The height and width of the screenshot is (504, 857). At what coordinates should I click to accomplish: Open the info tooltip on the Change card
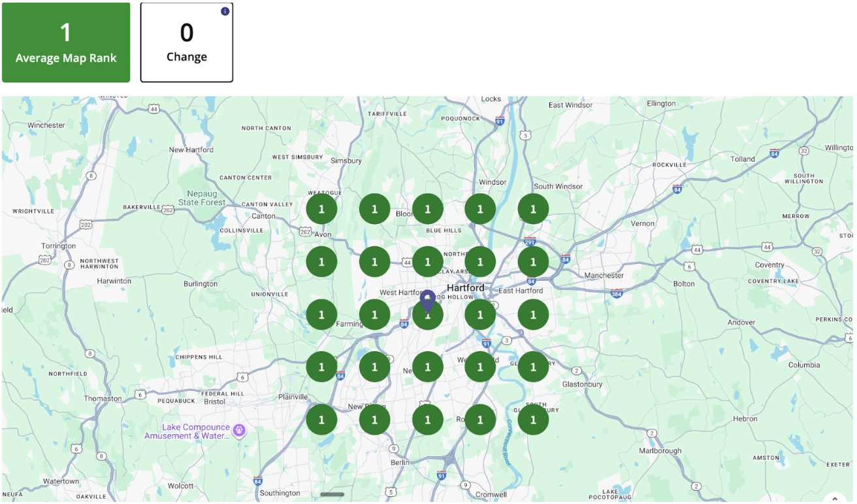[x=225, y=11]
